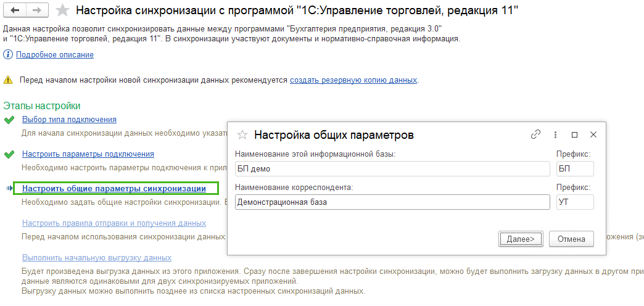This screenshot has width=644, height=306.
Task: Click the page title Настройка синхронизации
Action: coord(297,10)
